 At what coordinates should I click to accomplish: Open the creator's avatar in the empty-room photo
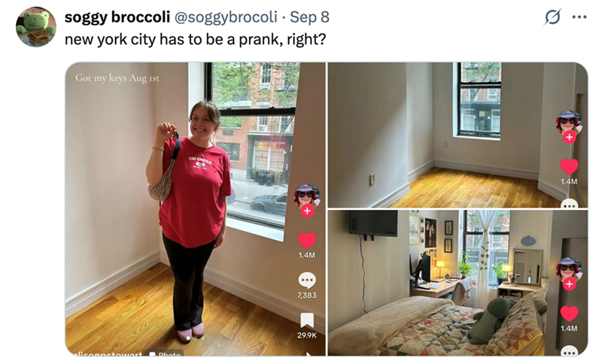(569, 122)
